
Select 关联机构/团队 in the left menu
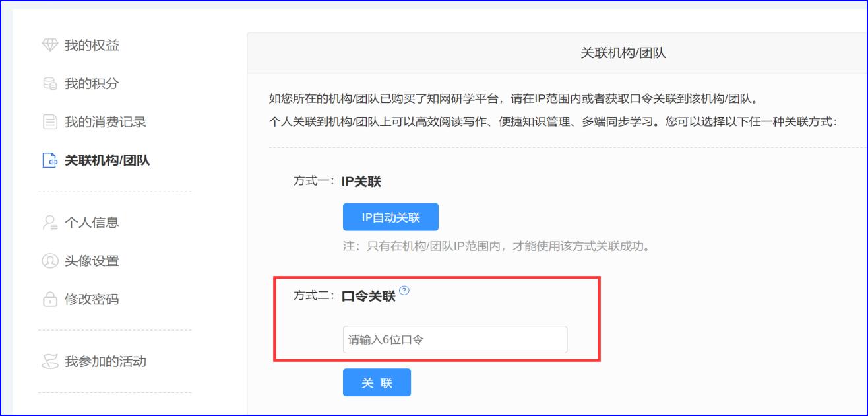(107, 160)
